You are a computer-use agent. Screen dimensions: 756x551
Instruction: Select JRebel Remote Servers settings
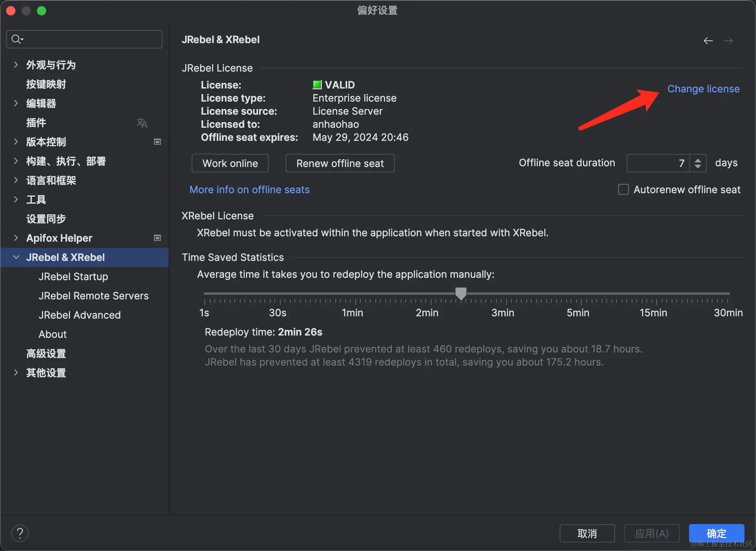[94, 296]
